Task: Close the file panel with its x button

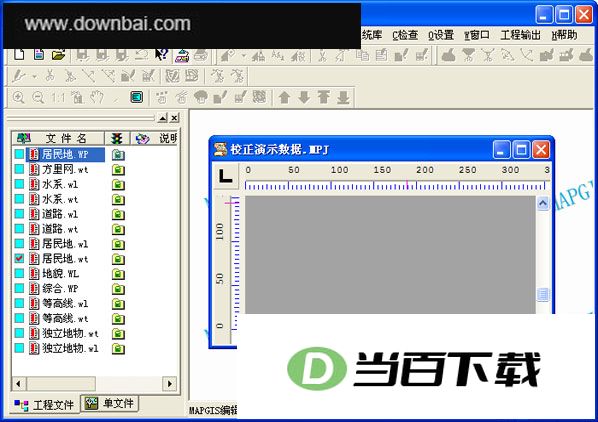Action: (174, 118)
